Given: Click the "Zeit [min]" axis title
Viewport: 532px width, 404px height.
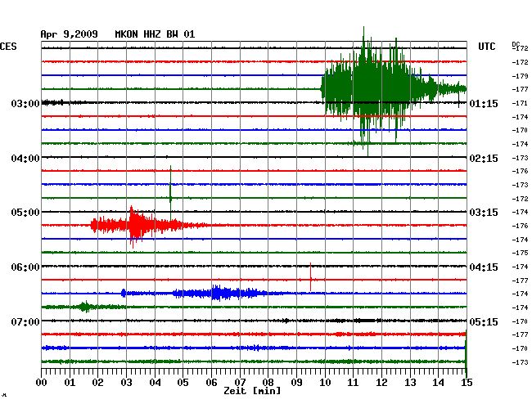Looking at the screenshot, I should tap(252, 391).
